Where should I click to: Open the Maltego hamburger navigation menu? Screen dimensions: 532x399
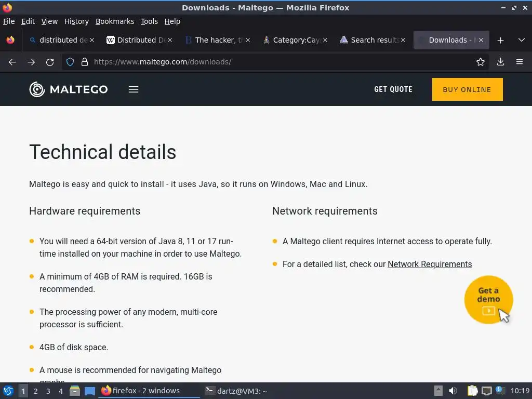pyautogui.click(x=134, y=89)
